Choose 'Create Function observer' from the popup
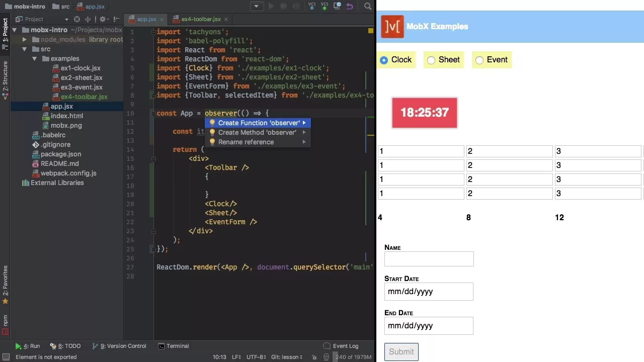 tap(259, 123)
